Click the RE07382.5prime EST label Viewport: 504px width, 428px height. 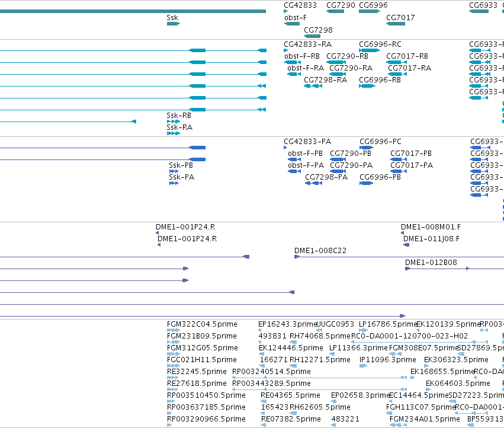291,419
